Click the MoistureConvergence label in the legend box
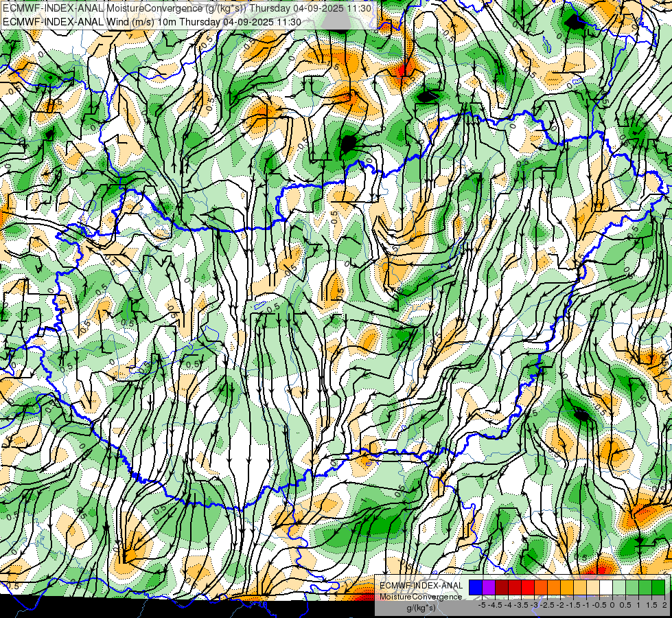The height and width of the screenshot is (618, 672). pos(421,597)
